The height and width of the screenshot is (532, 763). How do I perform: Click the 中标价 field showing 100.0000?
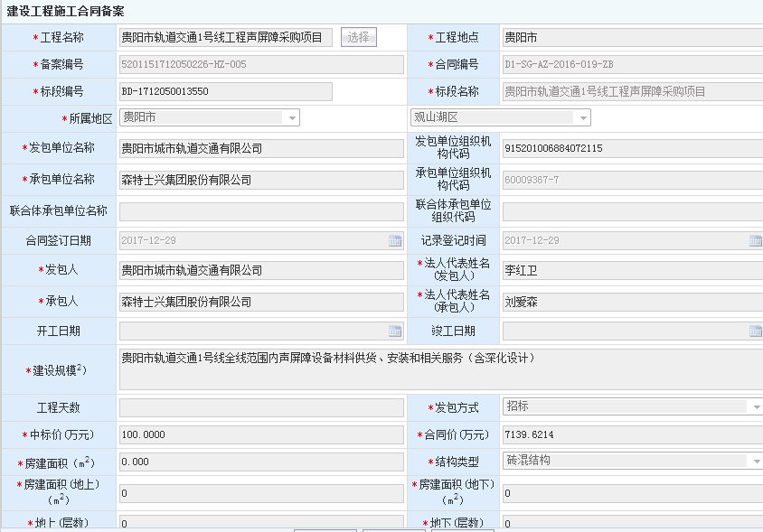pyautogui.click(x=261, y=434)
